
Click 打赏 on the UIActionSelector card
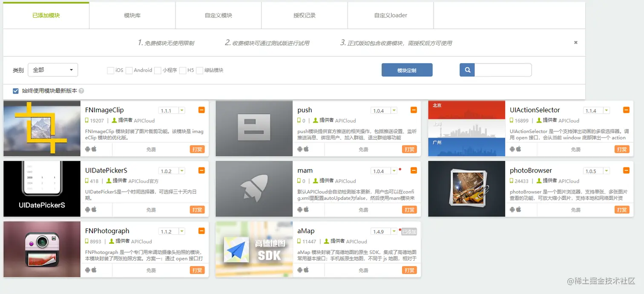(x=622, y=149)
